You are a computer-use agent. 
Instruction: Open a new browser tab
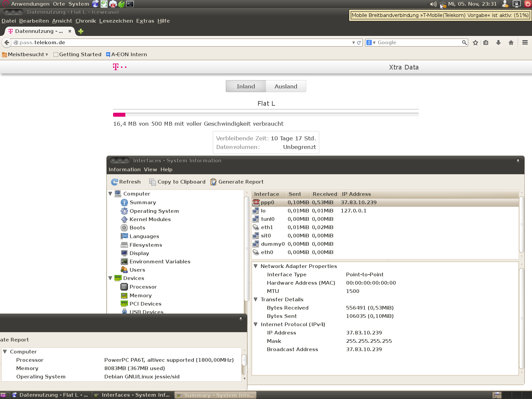(81, 31)
